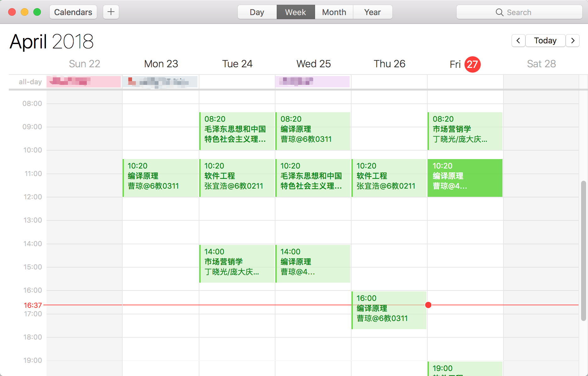The image size is (588, 376).
Task: Click the search magnifier icon
Action: pyautogui.click(x=499, y=12)
